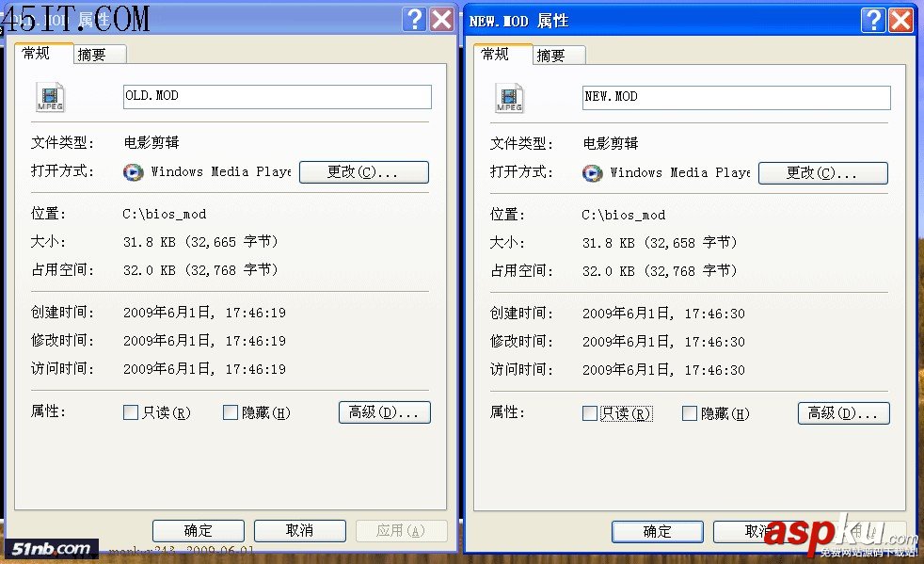
Task: Click the MPEG file icon in NEW.MOD window
Action: click(510, 98)
